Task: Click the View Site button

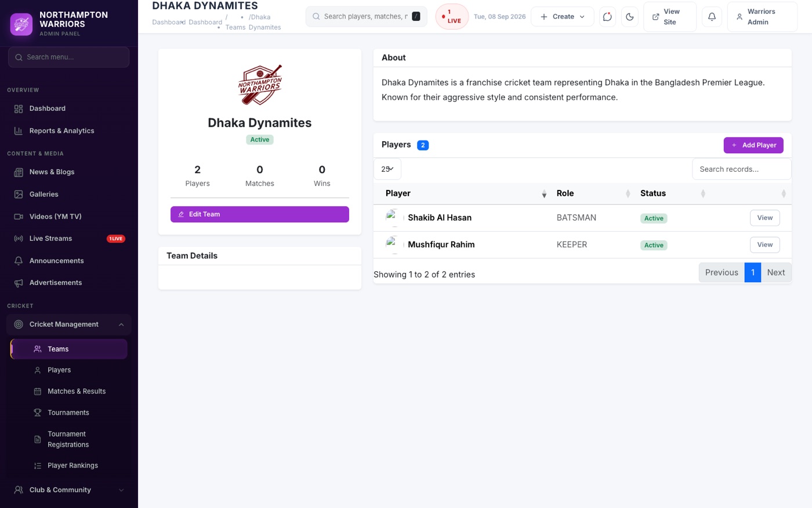Action: pyautogui.click(x=670, y=17)
